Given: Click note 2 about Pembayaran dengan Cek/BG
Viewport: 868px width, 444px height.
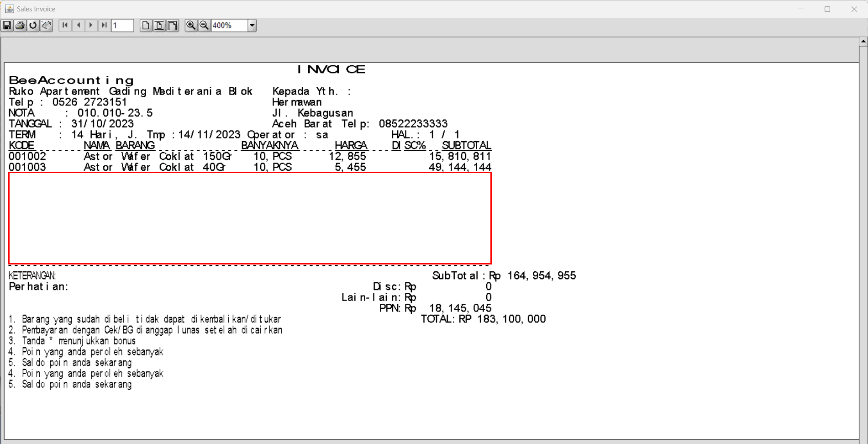Looking at the screenshot, I should coord(146,330).
